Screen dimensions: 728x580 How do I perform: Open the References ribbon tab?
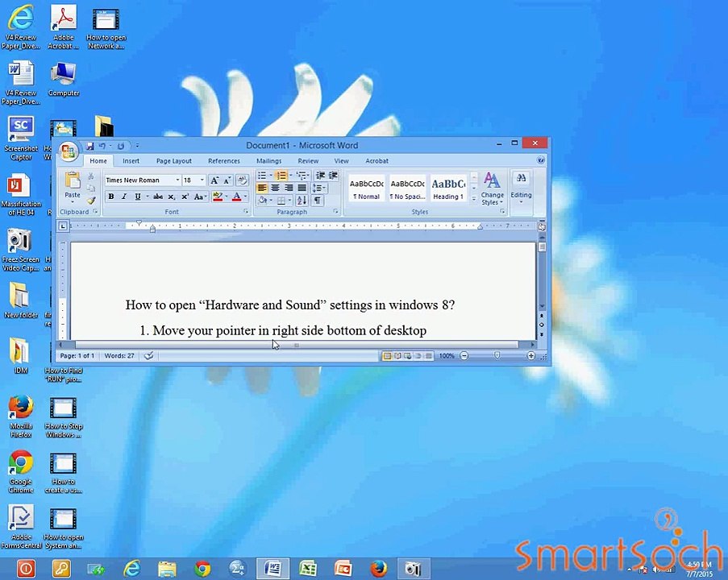224,160
